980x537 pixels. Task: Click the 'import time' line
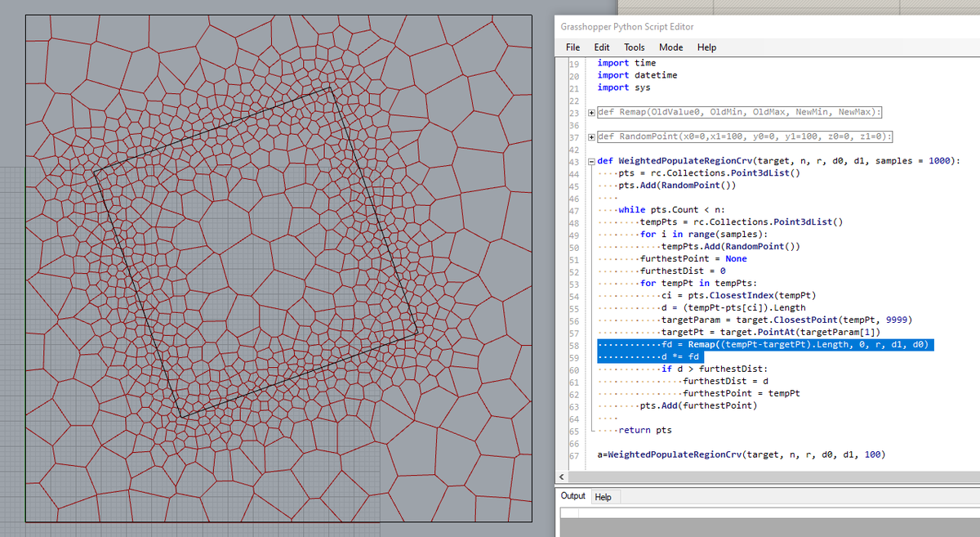pyautogui.click(x=626, y=63)
